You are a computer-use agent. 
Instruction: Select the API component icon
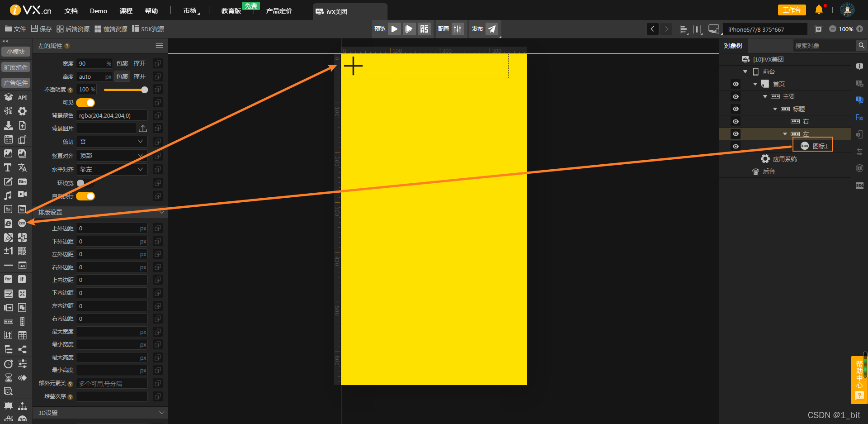22,97
